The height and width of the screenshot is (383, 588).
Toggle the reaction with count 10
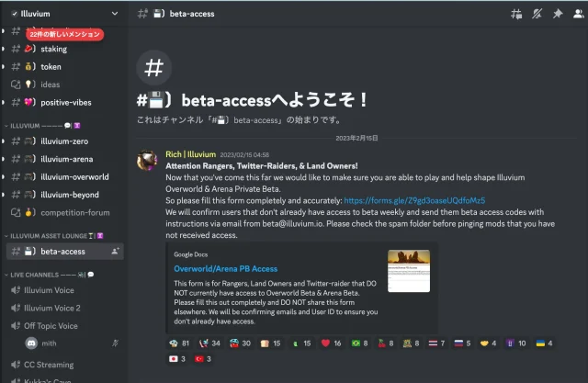click(x=516, y=344)
